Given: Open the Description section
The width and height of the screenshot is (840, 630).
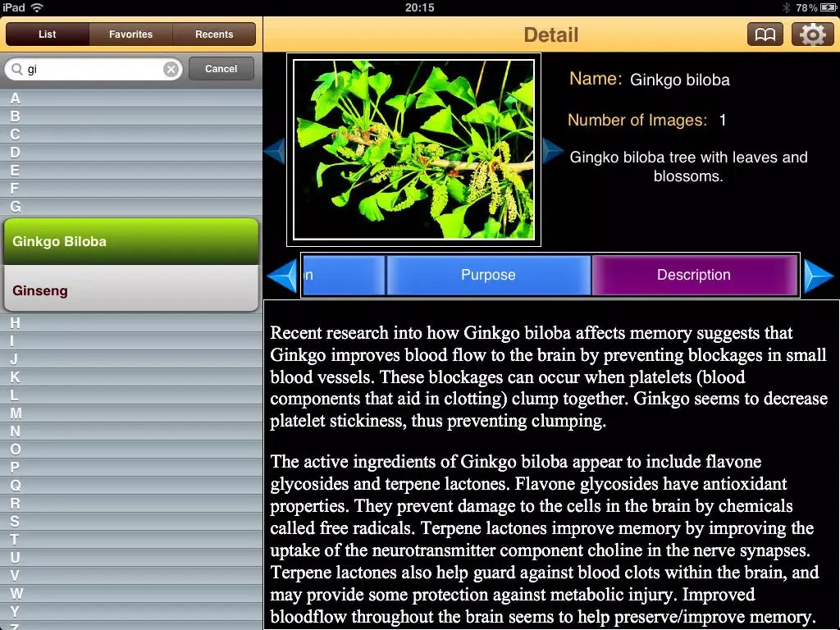Looking at the screenshot, I should [x=694, y=275].
